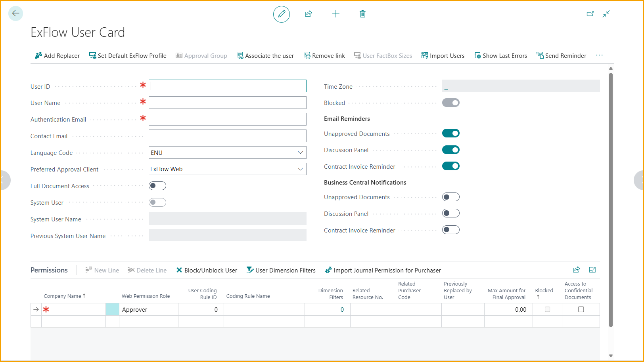Expand the Permissions grid to full screen
644x362 pixels.
(592, 270)
